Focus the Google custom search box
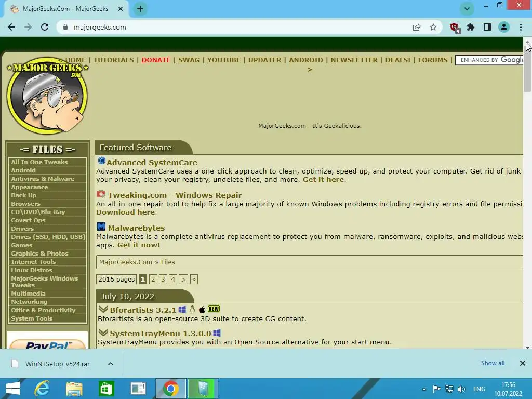The height and width of the screenshot is (399, 532). (x=489, y=60)
